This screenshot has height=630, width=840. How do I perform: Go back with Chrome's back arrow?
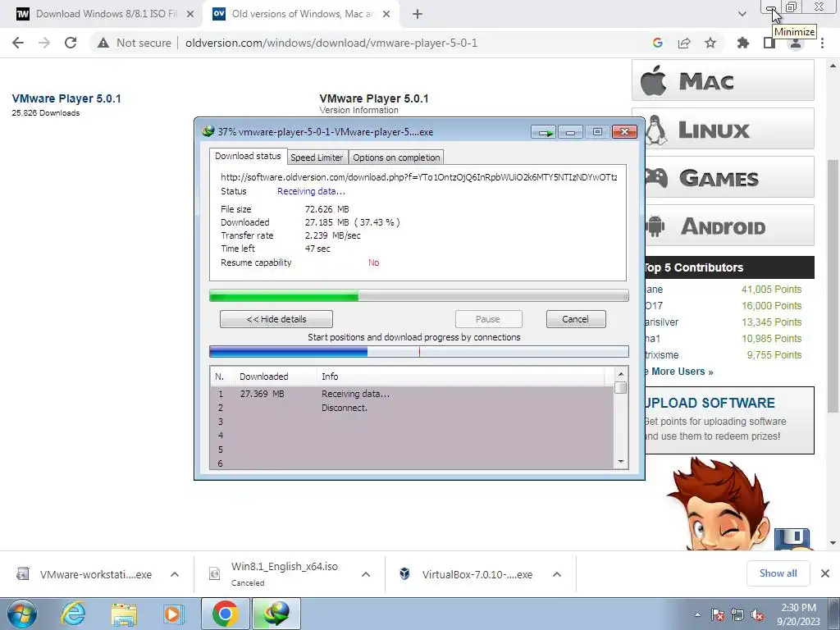tap(18, 43)
